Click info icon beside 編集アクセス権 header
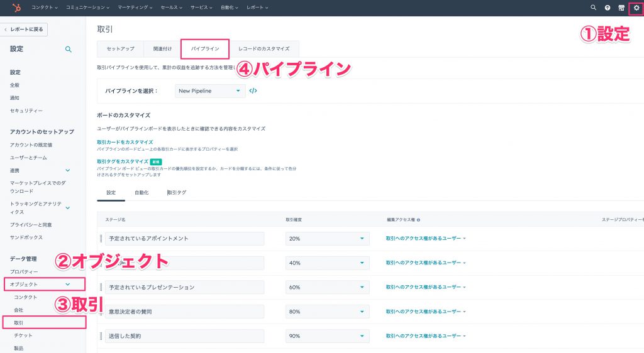The image size is (644, 353). click(x=418, y=220)
